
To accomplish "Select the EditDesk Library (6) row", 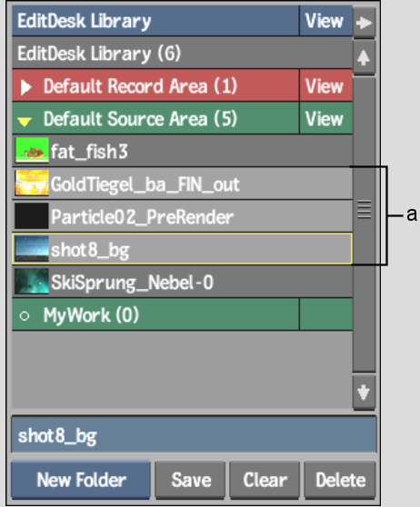I will (182, 53).
